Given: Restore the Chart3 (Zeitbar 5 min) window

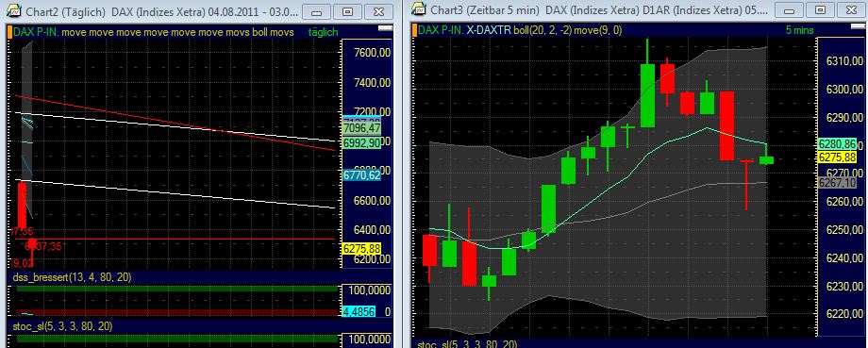Looking at the screenshot, I should tap(821, 9).
